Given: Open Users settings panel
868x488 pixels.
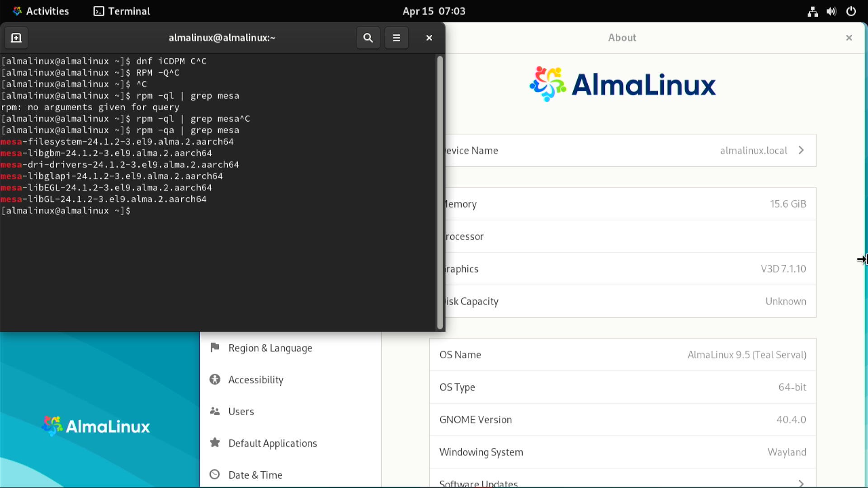Looking at the screenshot, I should tap(291, 411).
